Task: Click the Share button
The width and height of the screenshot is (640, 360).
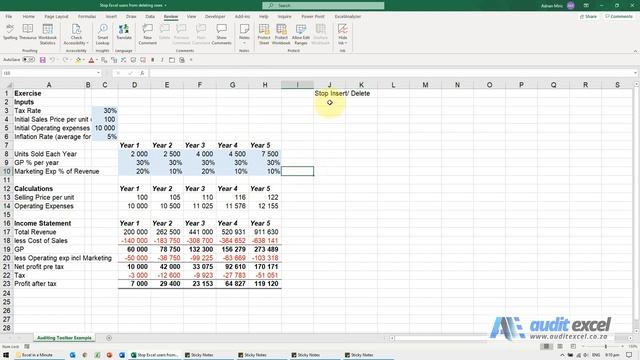Action: click(588, 16)
